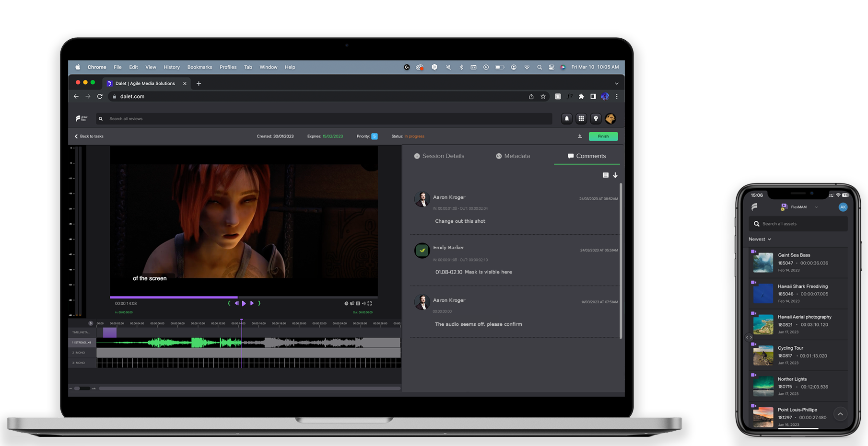This screenshot has width=868, height=446.
Task: Click the Apple menu icon
Action: [x=78, y=67]
